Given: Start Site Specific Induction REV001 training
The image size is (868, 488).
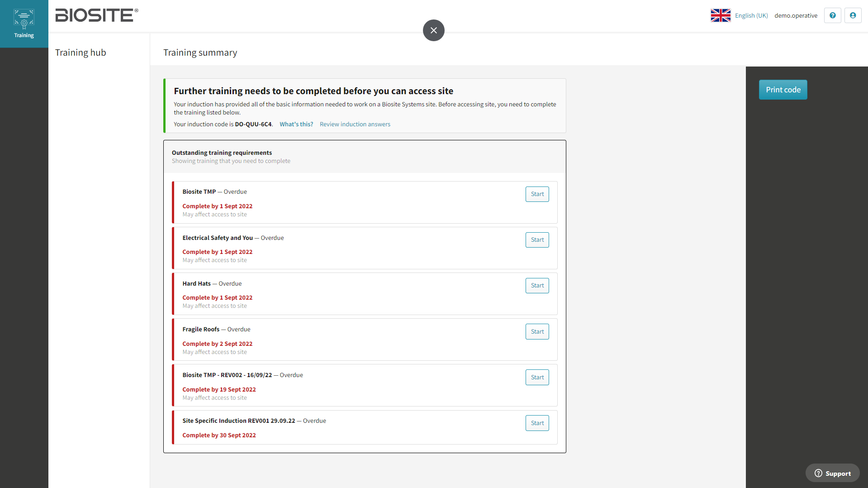Looking at the screenshot, I should 537,423.
